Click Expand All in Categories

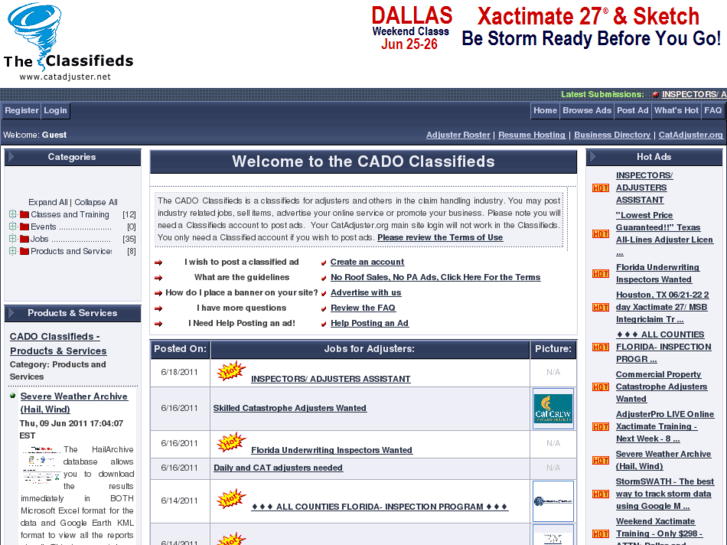(x=48, y=202)
